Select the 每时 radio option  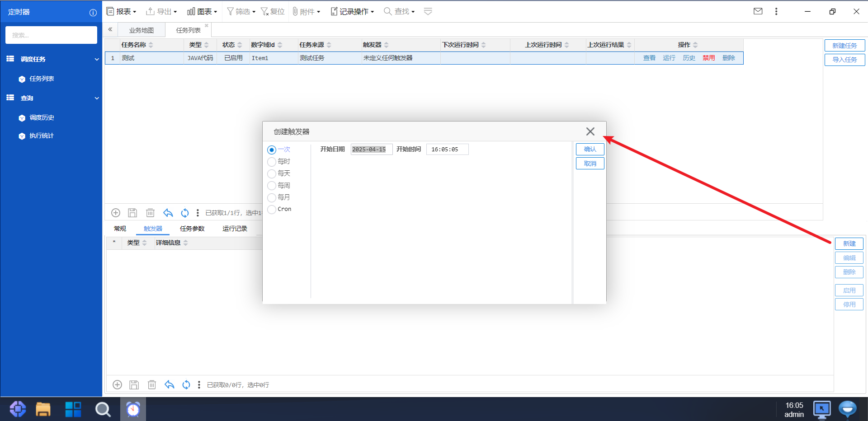[x=272, y=162]
